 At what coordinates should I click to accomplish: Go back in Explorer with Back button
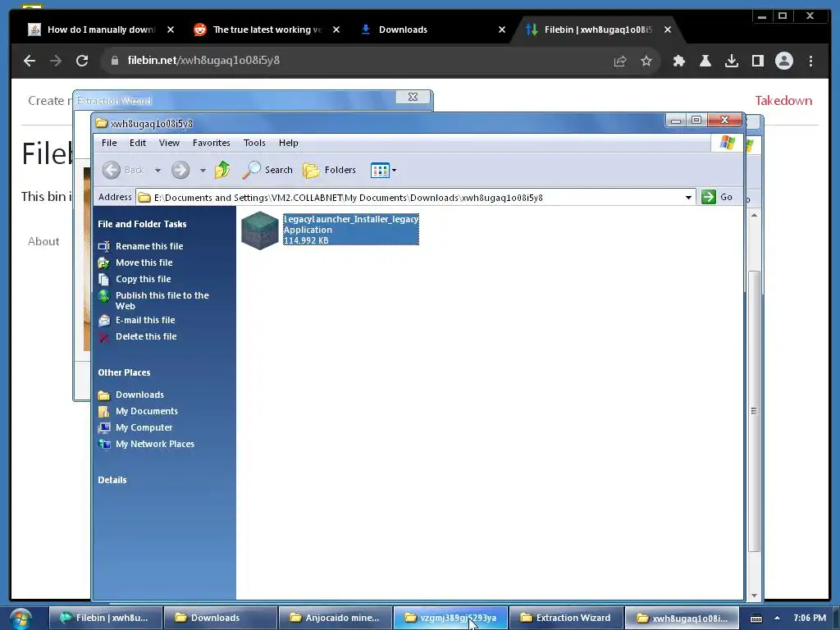tap(123, 171)
